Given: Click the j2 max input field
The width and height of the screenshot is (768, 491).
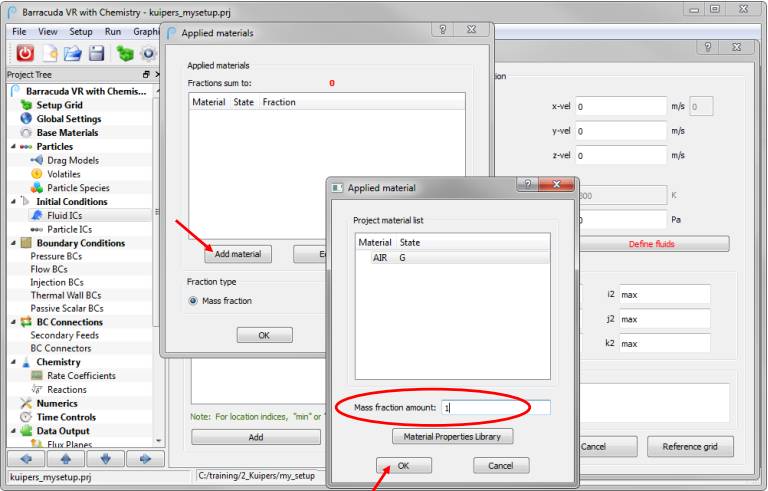Looking at the screenshot, I should point(665,319).
